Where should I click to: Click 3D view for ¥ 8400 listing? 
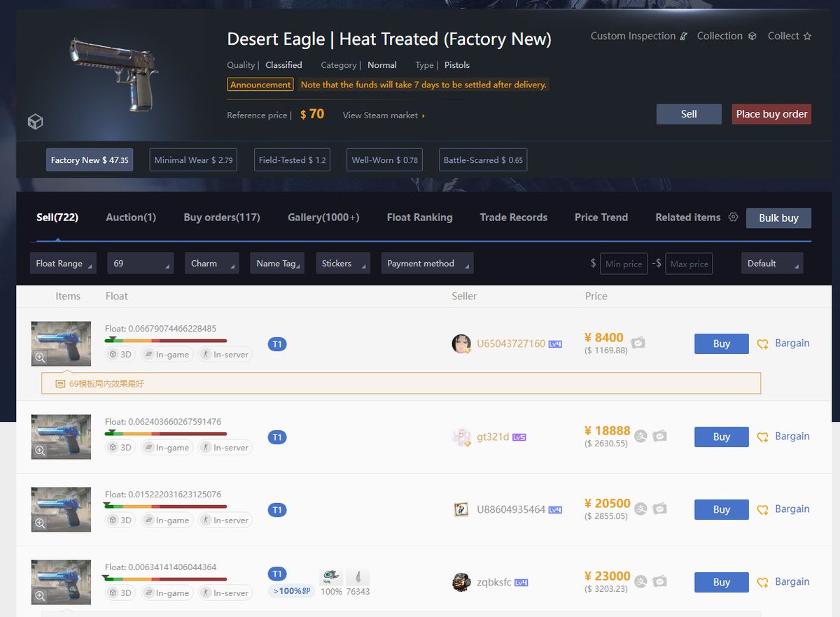click(x=120, y=355)
